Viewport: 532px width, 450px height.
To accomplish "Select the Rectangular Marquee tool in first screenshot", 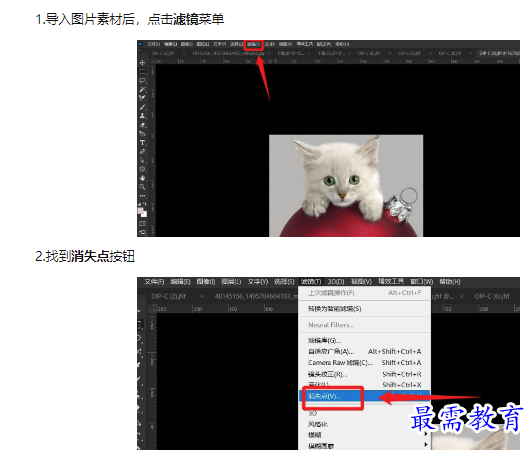I will pyautogui.click(x=142, y=72).
